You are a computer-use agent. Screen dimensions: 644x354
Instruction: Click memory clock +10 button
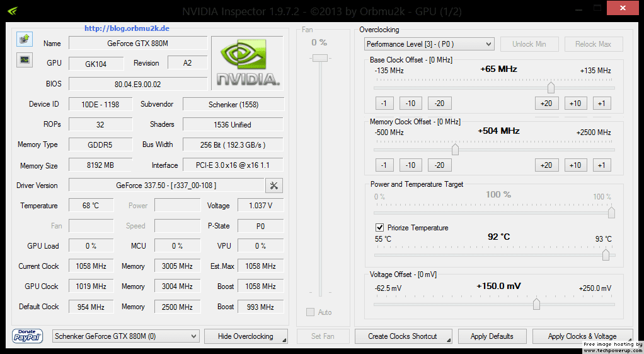(575, 165)
